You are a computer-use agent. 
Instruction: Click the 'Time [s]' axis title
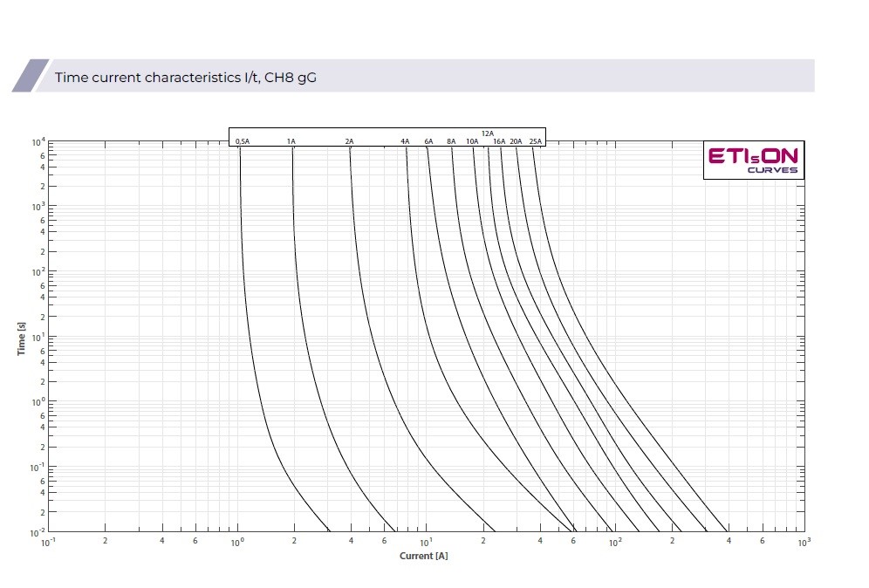pos(21,338)
